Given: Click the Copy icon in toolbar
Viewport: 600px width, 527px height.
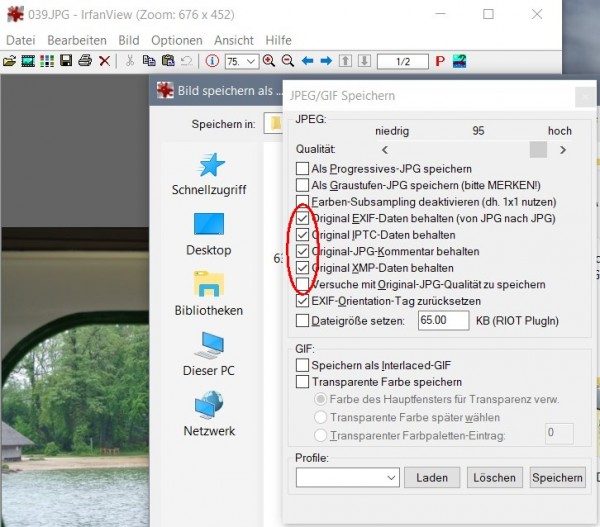Looking at the screenshot, I should (x=149, y=61).
